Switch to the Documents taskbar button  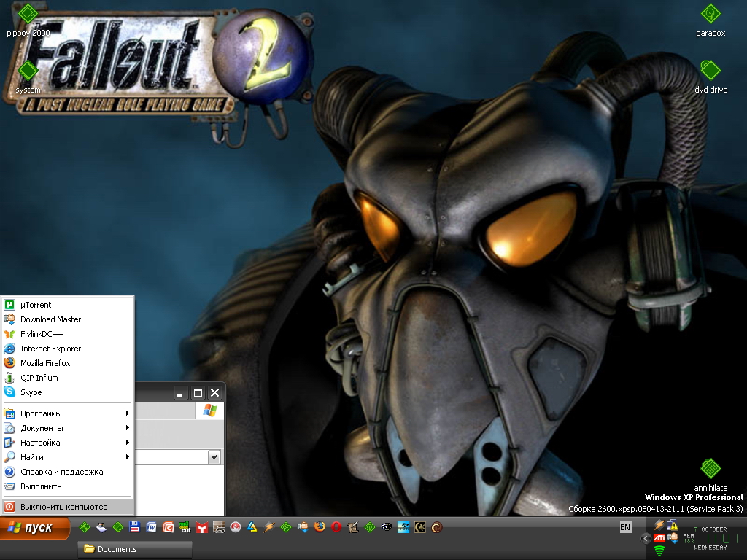pos(135,549)
